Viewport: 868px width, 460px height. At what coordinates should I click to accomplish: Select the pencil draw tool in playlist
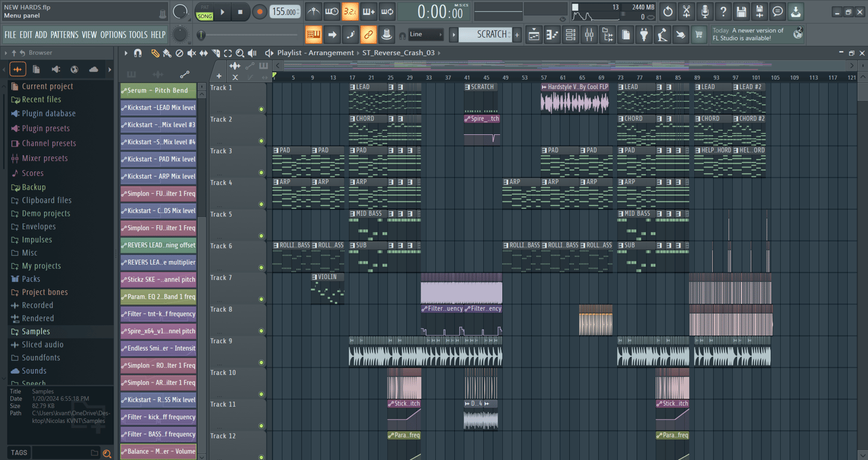155,53
